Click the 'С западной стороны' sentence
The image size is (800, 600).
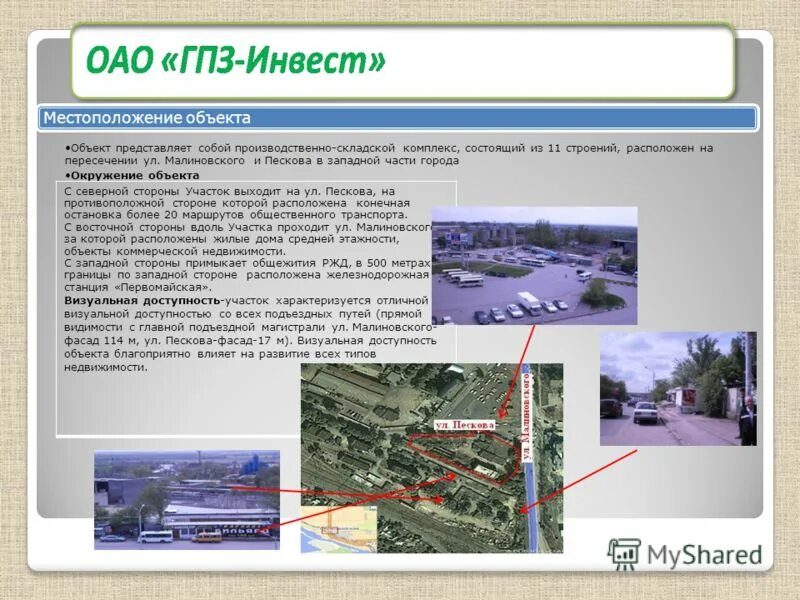(x=247, y=275)
